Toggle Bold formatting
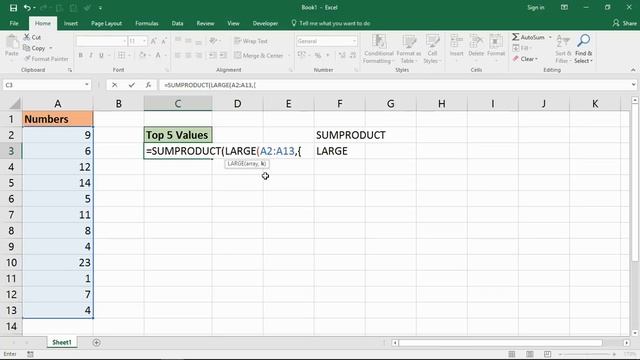Image resolution: width=640 pixels, height=360 pixels. [80, 55]
